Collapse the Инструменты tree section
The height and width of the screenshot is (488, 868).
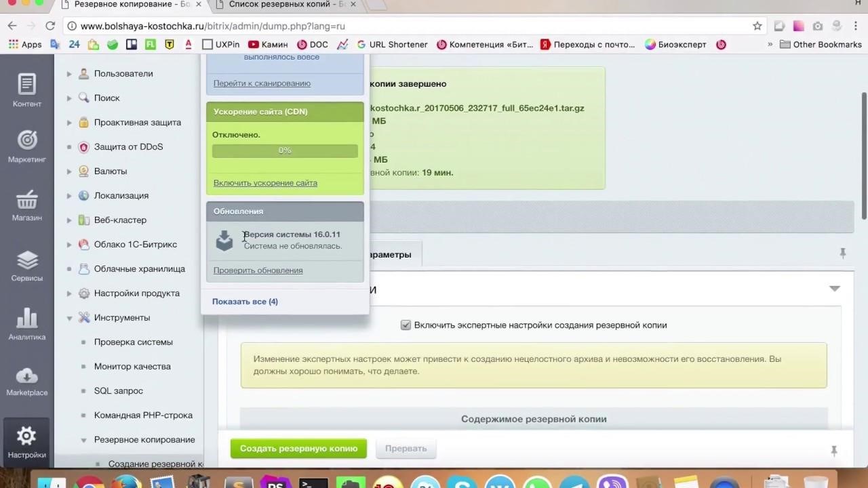69,318
